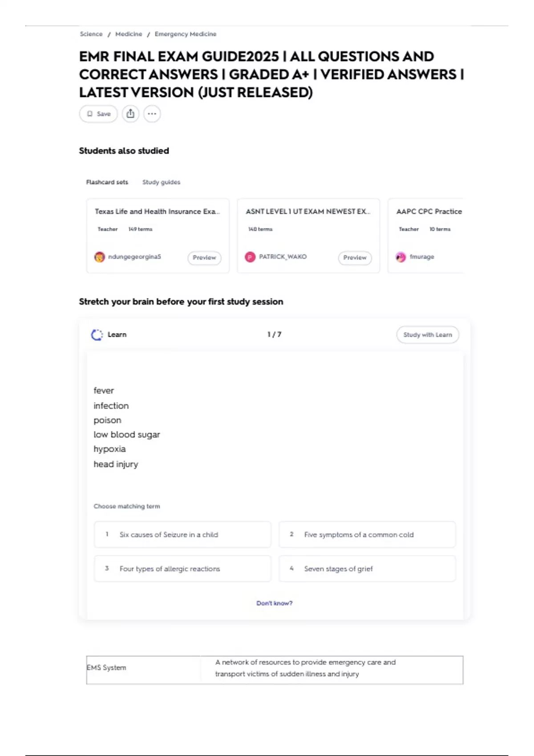Click the Save button with bookmark icon
This screenshot has height=756, width=534.
(98, 114)
